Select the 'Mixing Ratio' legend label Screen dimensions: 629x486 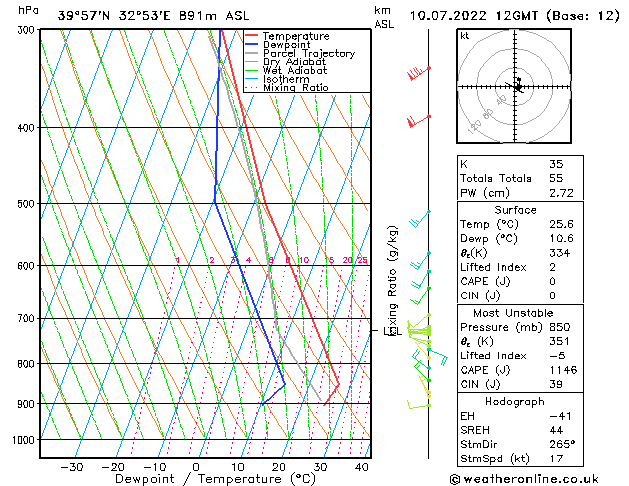[x=296, y=88]
